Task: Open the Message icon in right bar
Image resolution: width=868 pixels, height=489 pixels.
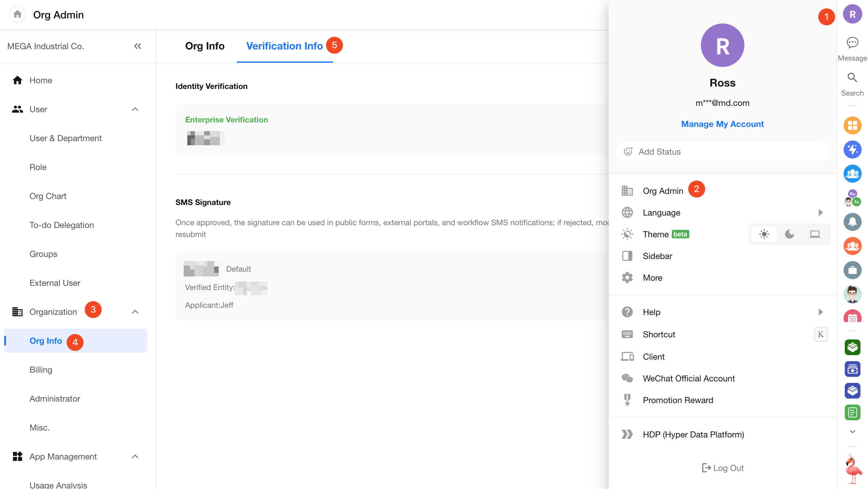Action: point(852,43)
